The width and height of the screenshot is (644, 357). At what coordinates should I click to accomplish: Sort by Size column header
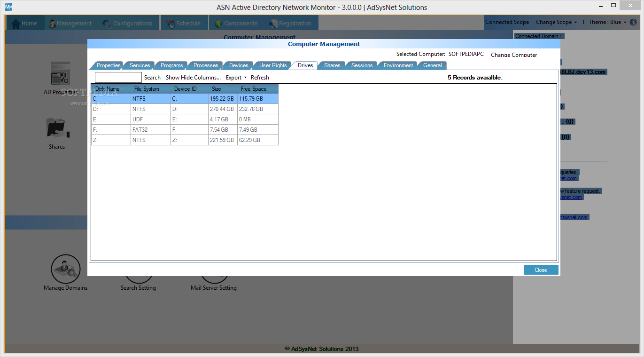[223, 89]
